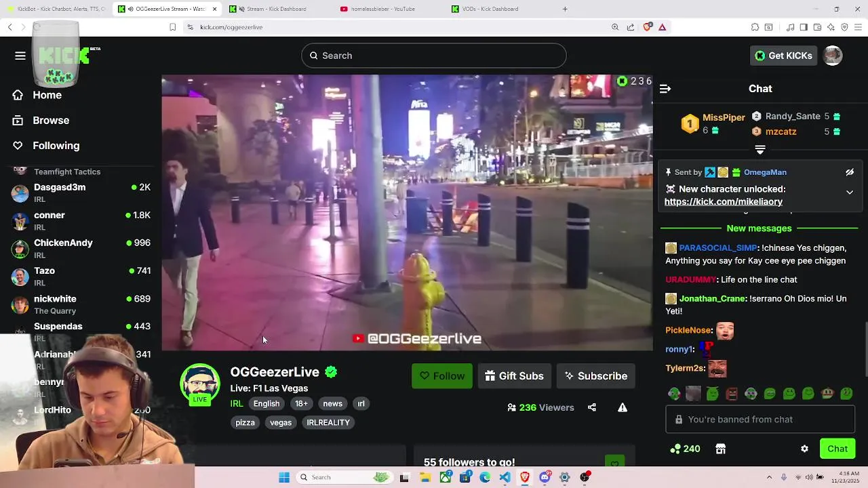
Task: Open Discord from taskbar
Action: pos(545,477)
